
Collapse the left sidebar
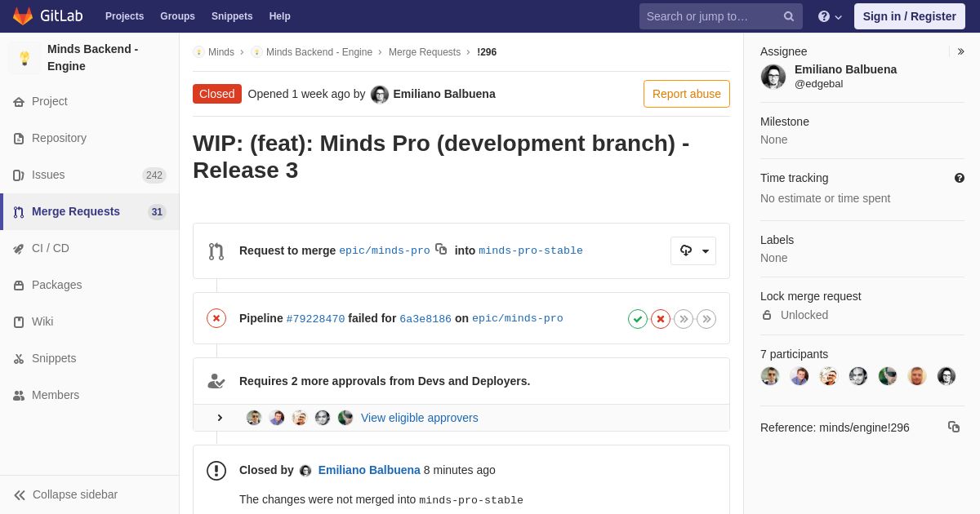coord(90,494)
